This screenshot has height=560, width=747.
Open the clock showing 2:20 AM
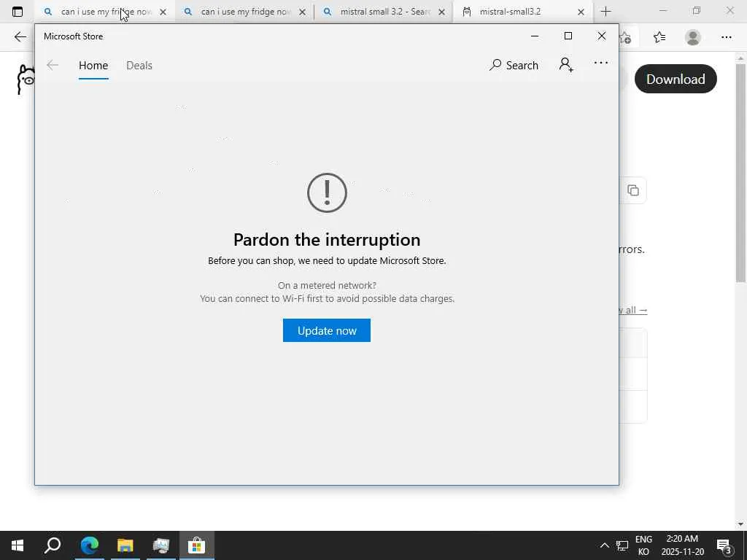pos(682,545)
